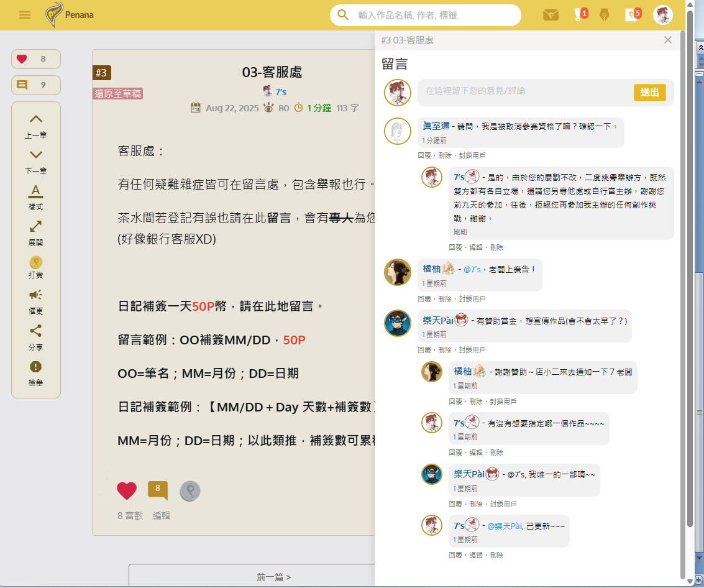The height and width of the screenshot is (588, 704).
Task: Block user 眞室邇 via 封鎖用戶
Action: 472,155
